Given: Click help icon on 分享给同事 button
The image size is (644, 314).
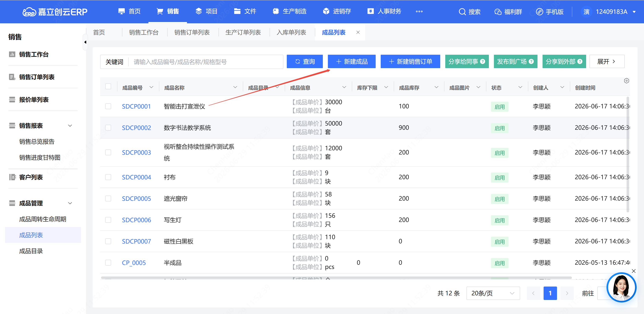Looking at the screenshot, I should [x=483, y=61].
